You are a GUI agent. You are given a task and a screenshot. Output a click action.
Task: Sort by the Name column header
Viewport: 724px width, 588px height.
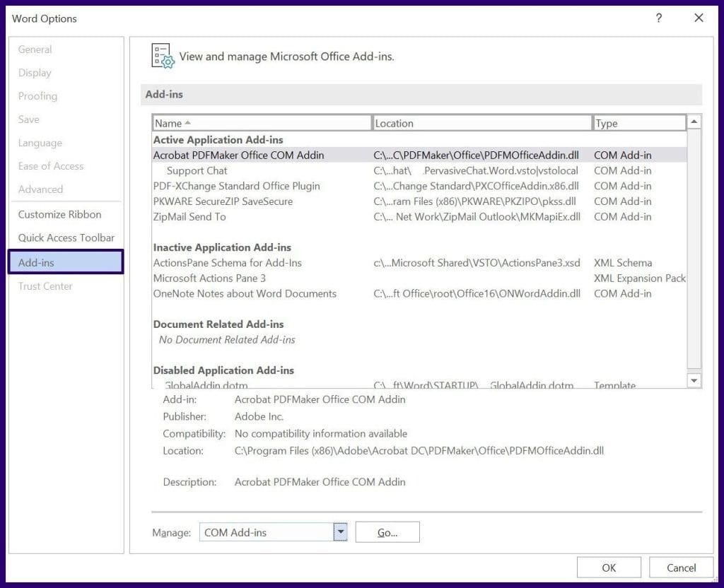[x=262, y=122]
